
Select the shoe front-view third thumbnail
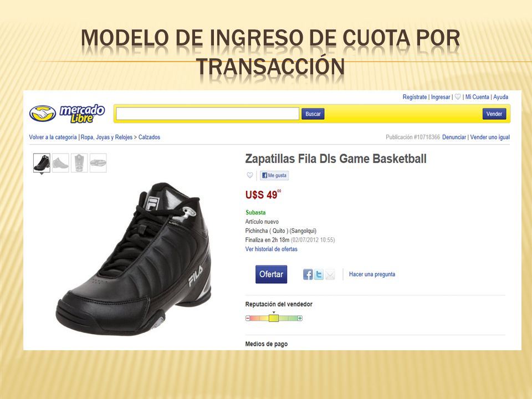(x=79, y=163)
